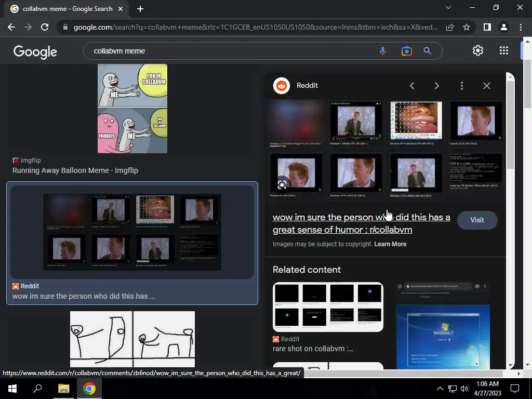This screenshot has width=532, height=399.
Task: Share this page from the address bar
Action: click(450, 27)
